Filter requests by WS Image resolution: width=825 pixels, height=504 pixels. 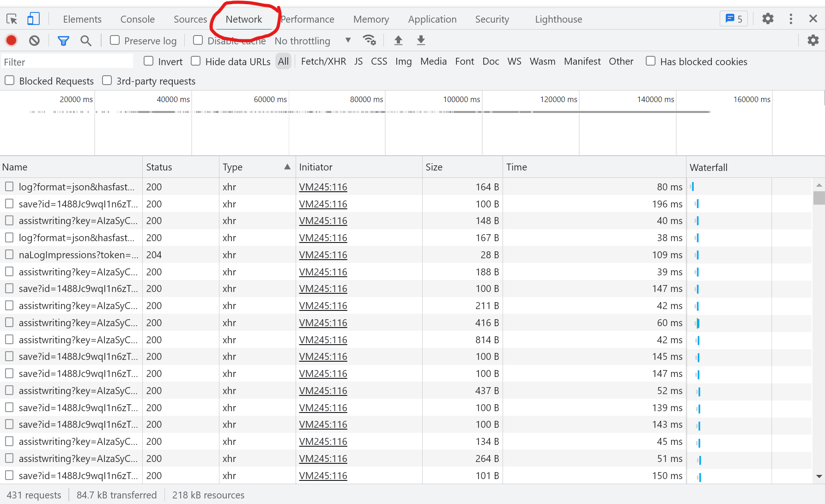tap(514, 61)
